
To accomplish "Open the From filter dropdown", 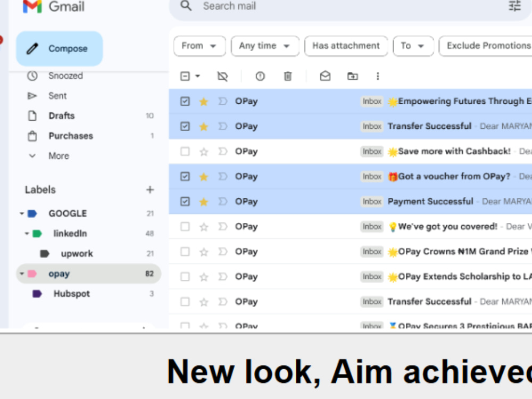I will coord(199,46).
